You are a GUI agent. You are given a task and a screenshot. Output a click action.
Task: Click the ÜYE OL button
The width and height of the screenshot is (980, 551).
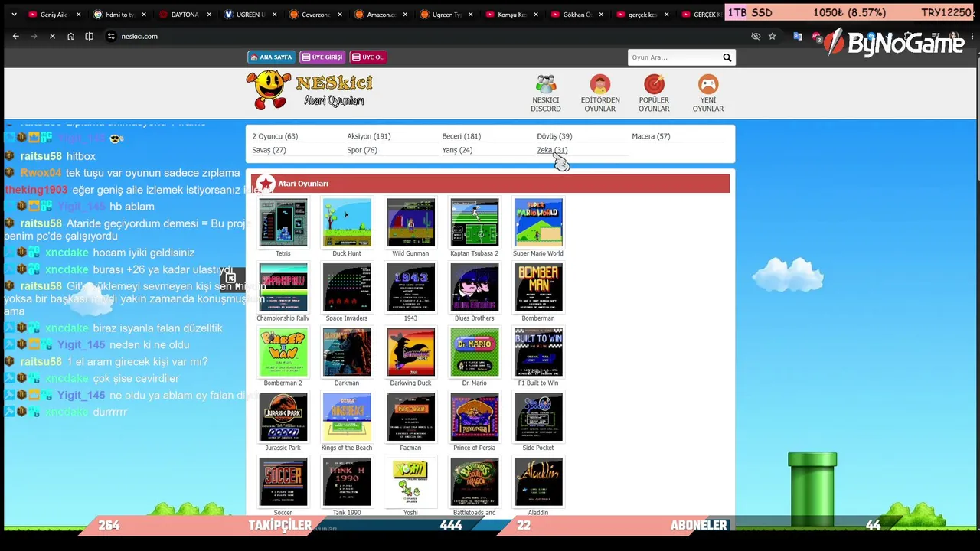coord(367,57)
